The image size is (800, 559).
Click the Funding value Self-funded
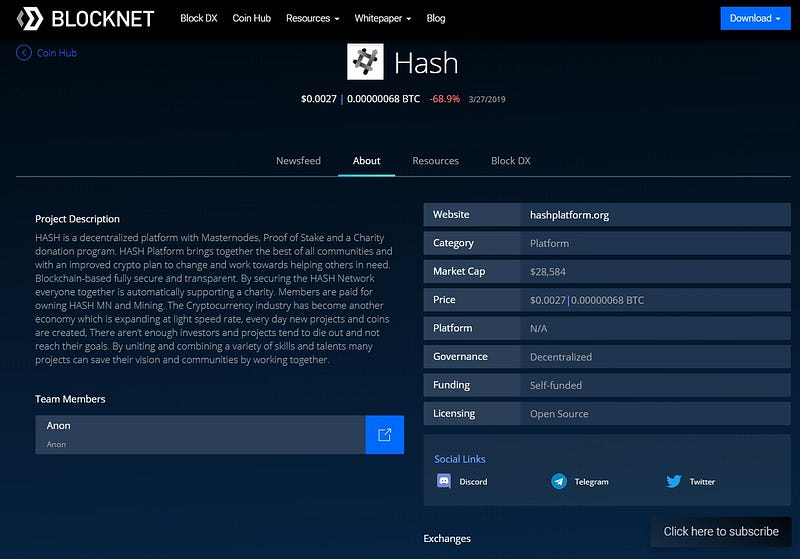coord(556,386)
